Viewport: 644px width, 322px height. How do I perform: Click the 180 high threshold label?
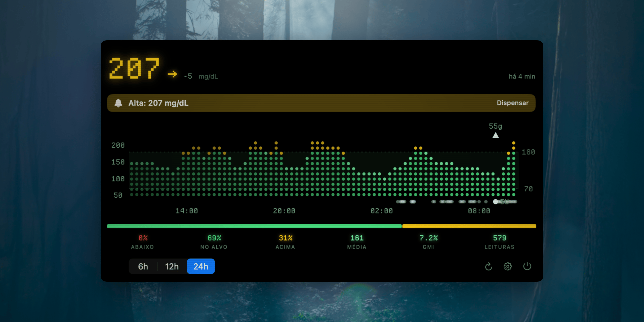pyautogui.click(x=528, y=152)
